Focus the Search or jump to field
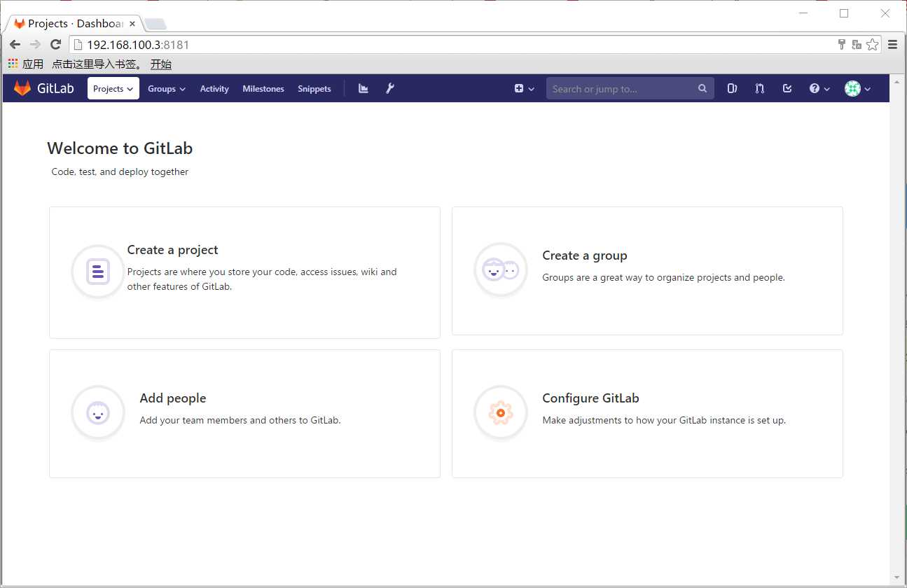Screen dimensions: 907x588 (630, 88)
